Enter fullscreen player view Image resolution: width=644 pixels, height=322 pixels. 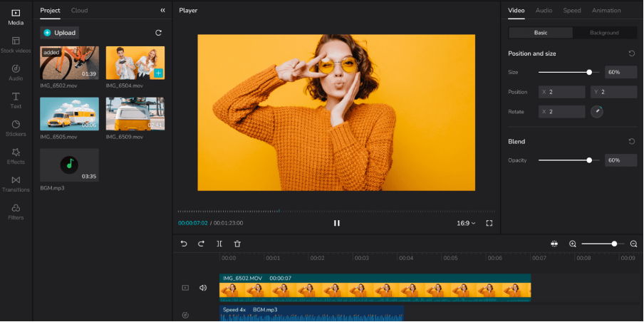[489, 223]
